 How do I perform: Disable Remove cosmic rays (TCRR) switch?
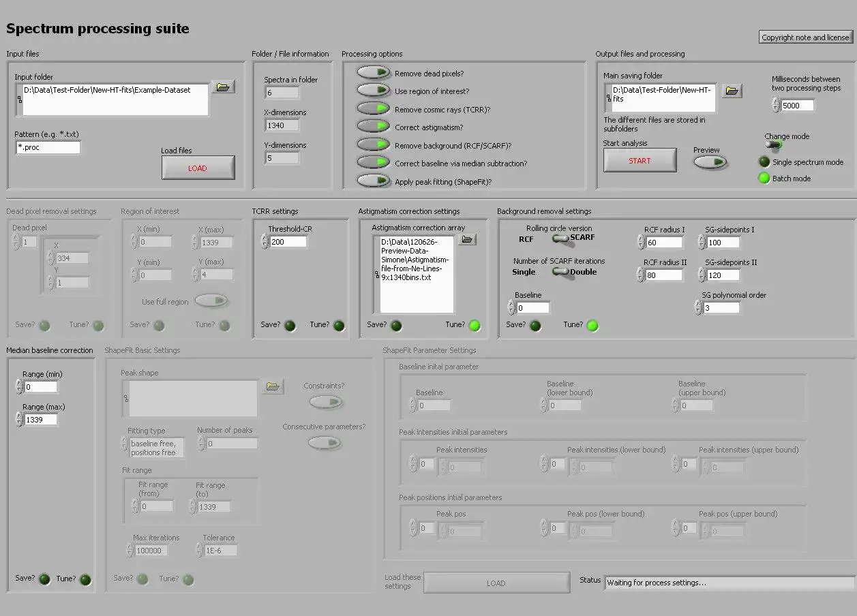[373, 109]
